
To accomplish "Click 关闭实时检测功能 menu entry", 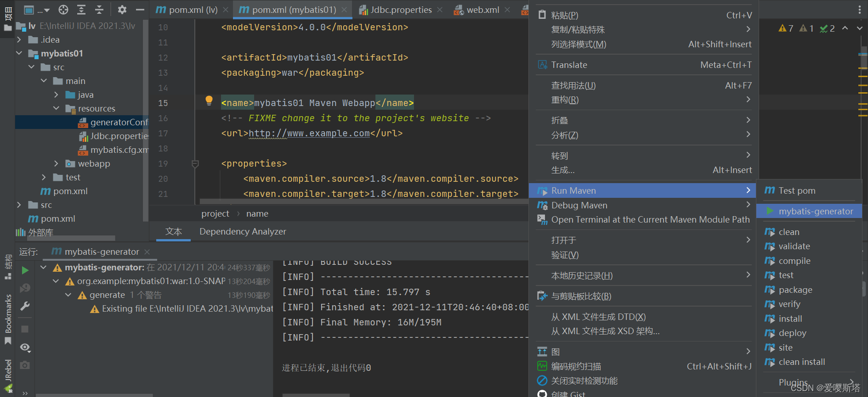I will (643, 380).
